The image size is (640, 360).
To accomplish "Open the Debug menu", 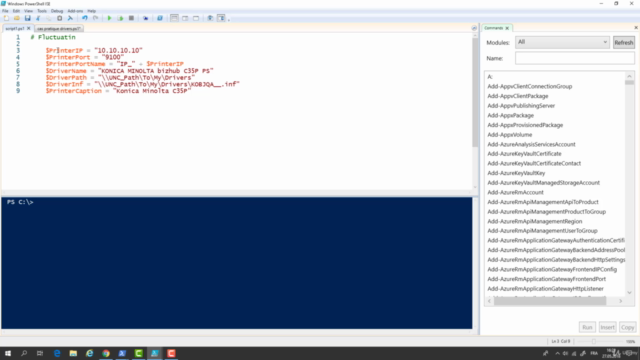I will tap(57, 11).
